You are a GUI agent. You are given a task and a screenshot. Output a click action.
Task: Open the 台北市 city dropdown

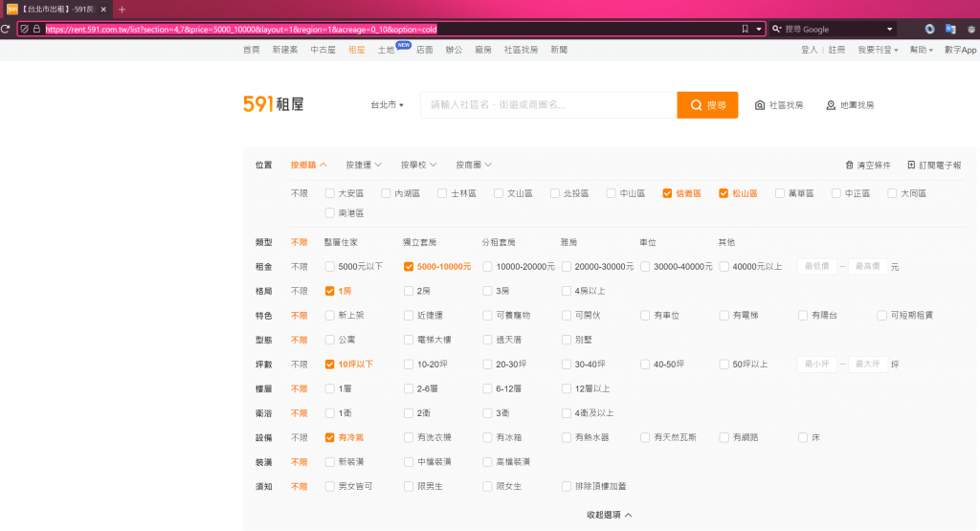387,105
